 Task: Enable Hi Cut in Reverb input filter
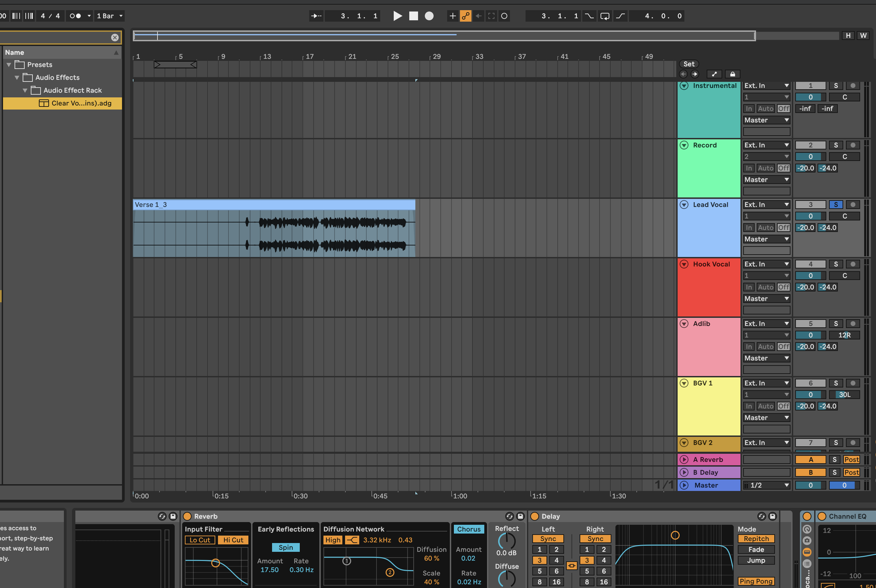(x=233, y=540)
